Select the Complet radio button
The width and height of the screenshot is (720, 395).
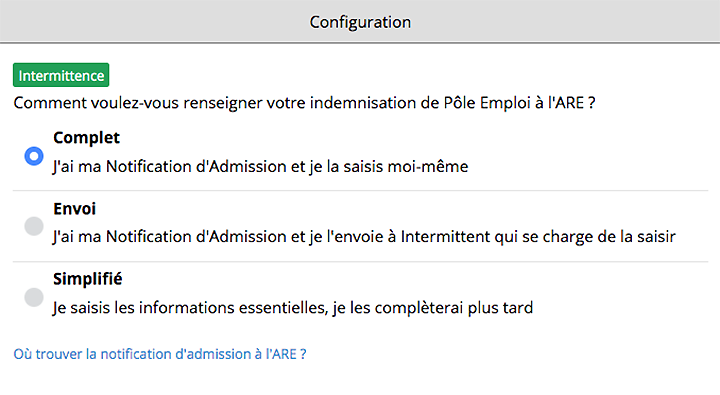pos(34,156)
